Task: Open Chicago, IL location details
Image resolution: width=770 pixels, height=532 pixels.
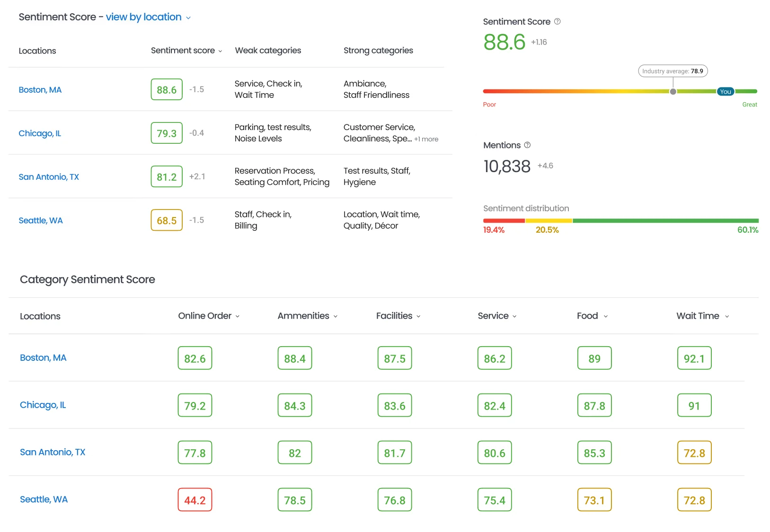Action: coord(40,133)
